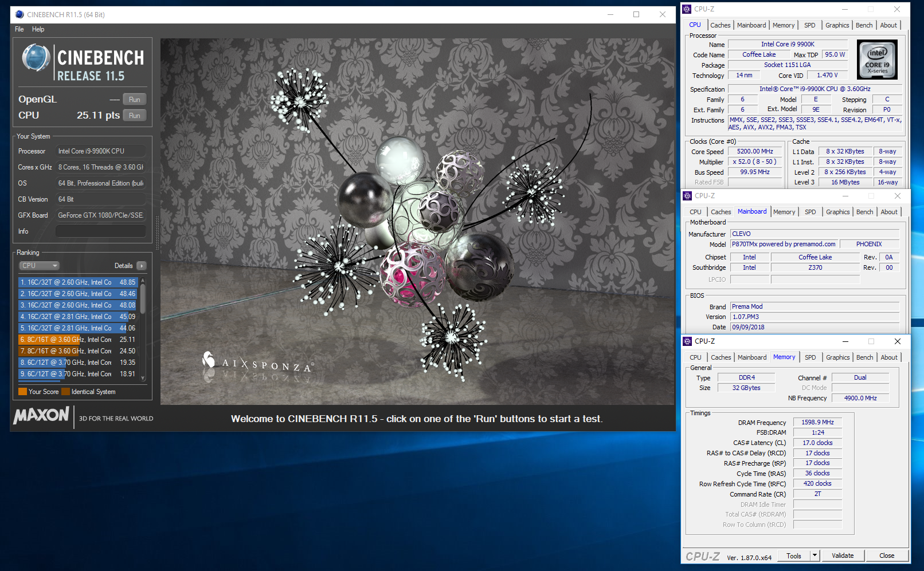Click the ranking scrollbar down arrow
This screenshot has height=571, width=924.
pyautogui.click(x=143, y=378)
